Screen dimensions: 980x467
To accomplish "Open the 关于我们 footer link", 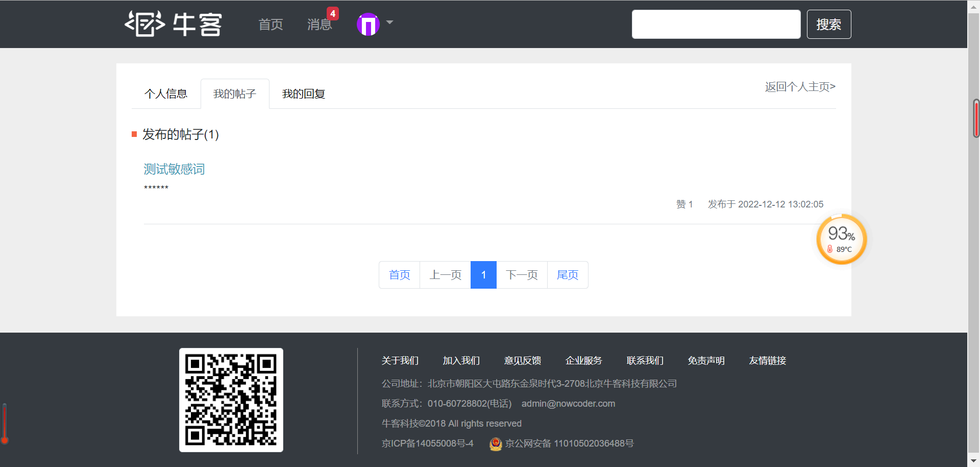I will coord(400,361).
